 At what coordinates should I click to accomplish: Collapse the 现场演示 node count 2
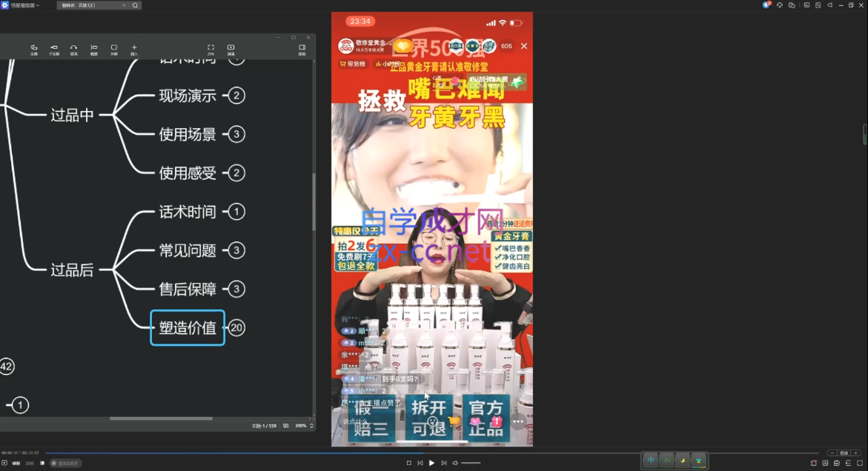click(x=236, y=96)
